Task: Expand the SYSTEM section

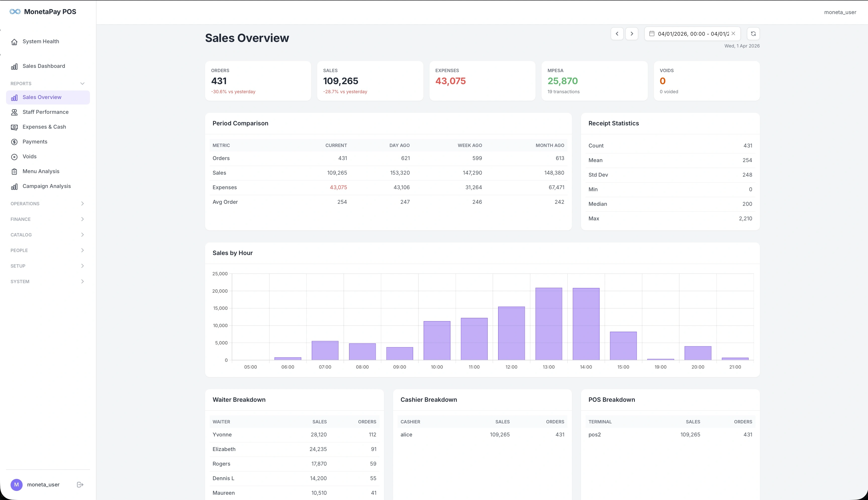Action: click(x=48, y=282)
